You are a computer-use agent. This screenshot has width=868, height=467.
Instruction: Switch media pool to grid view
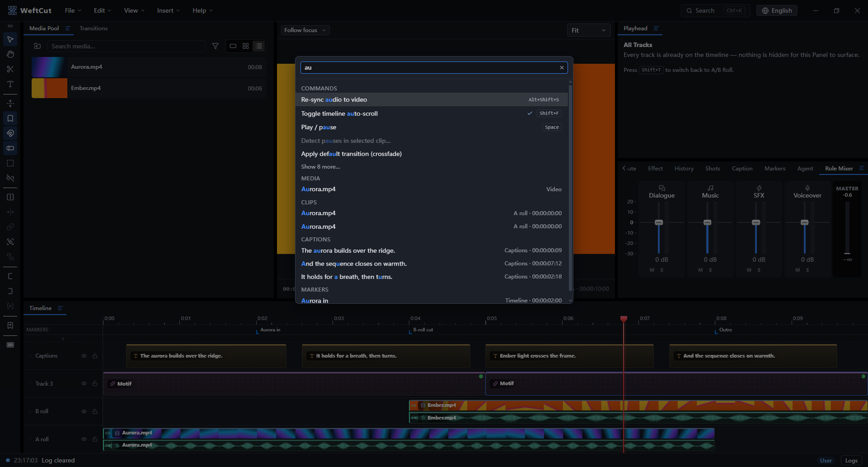point(246,46)
